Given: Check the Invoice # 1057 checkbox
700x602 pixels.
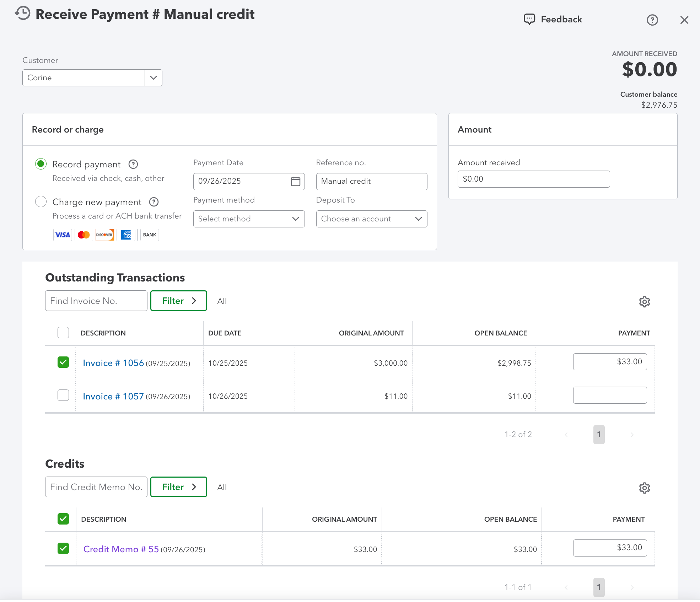Looking at the screenshot, I should (63, 395).
